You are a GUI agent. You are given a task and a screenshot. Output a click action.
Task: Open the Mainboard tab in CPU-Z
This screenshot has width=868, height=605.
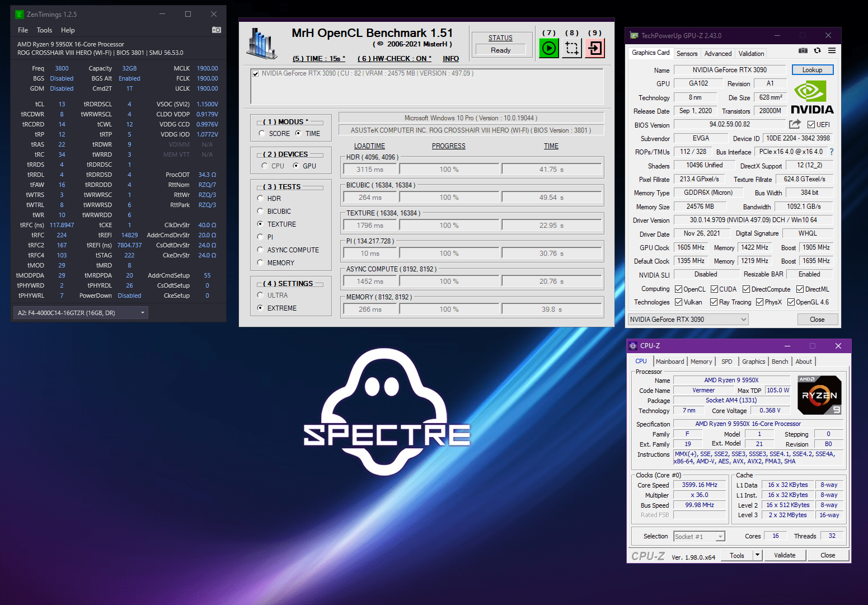tap(670, 362)
